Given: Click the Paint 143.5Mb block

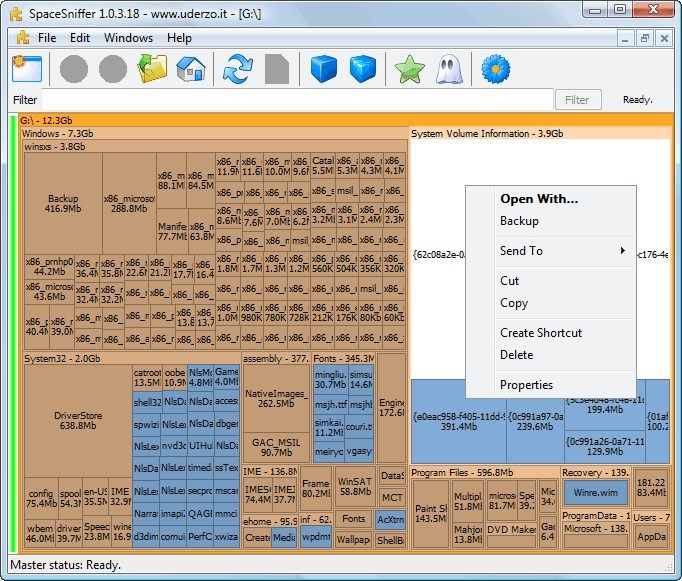Looking at the screenshot, I should click(431, 514).
